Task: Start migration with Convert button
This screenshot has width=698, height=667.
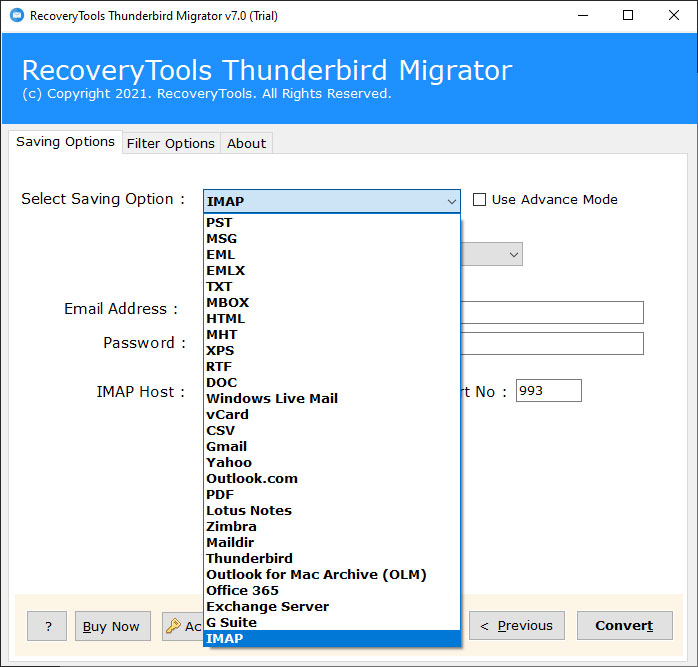Action: tap(625, 626)
